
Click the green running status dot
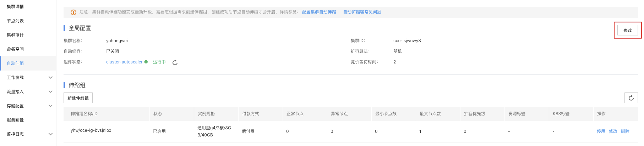(x=146, y=62)
